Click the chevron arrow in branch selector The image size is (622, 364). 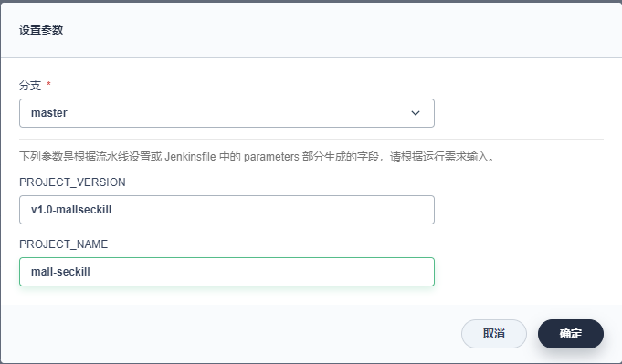tap(416, 113)
